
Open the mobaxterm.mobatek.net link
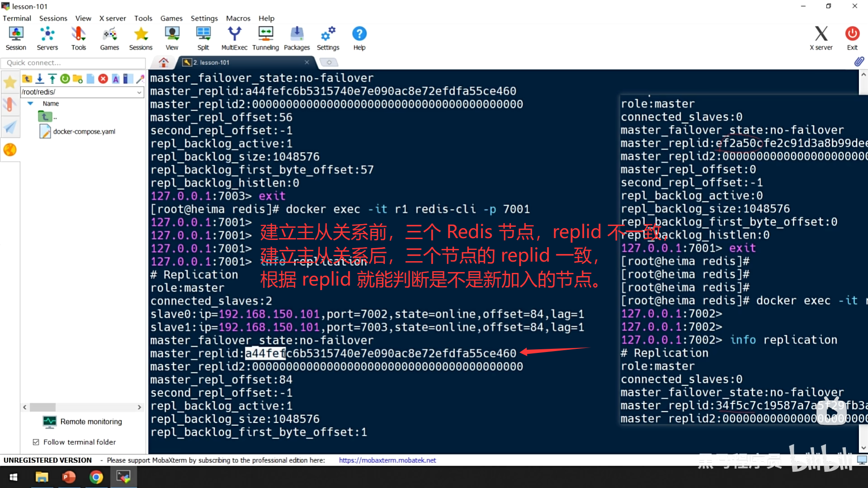tap(387, 460)
